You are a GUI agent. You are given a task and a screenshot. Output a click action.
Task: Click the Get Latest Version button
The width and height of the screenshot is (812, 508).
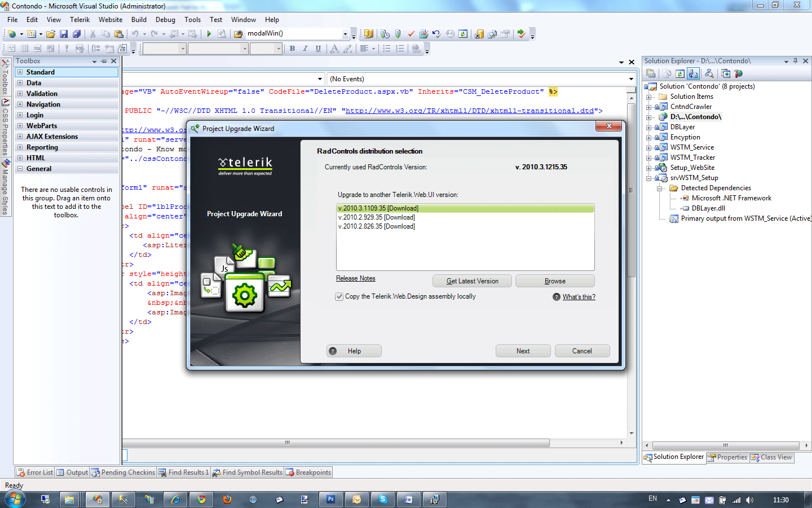pos(473,281)
